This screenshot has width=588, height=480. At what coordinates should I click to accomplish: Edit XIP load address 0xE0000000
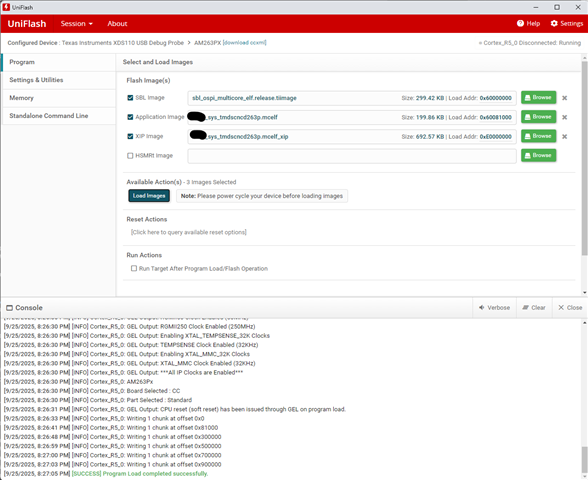click(495, 136)
